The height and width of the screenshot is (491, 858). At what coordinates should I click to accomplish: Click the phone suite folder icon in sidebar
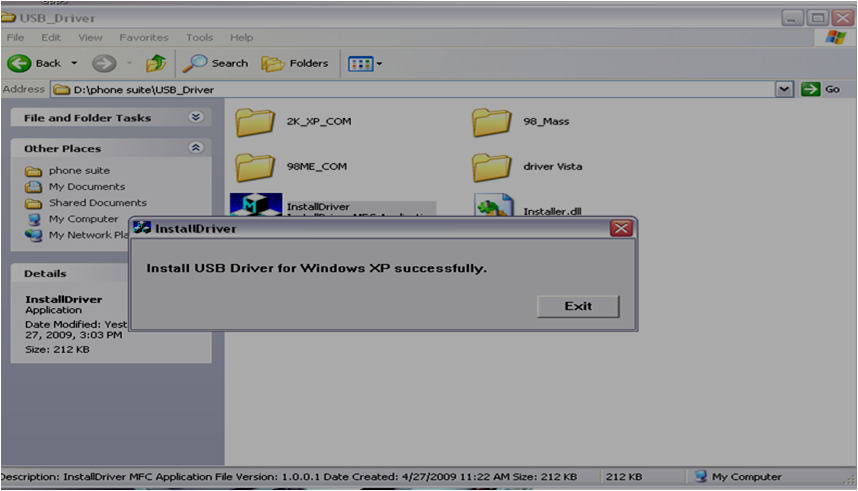(x=33, y=171)
